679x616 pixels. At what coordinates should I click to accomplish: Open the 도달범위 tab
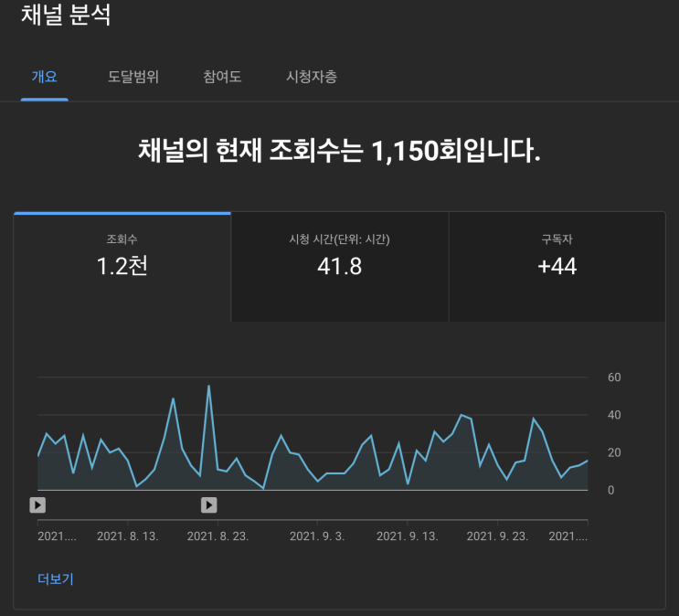coord(133,77)
